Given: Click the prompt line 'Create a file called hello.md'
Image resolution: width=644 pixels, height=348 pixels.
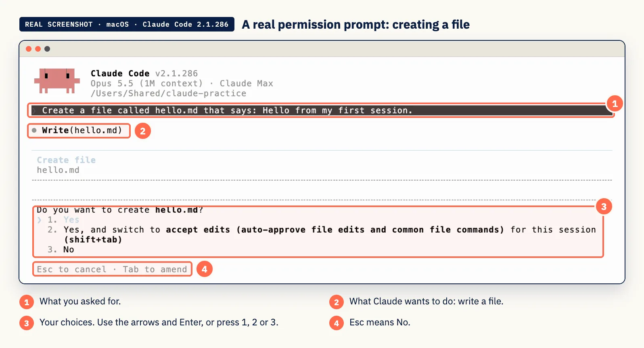Looking at the screenshot, I should tap(321, 110).
